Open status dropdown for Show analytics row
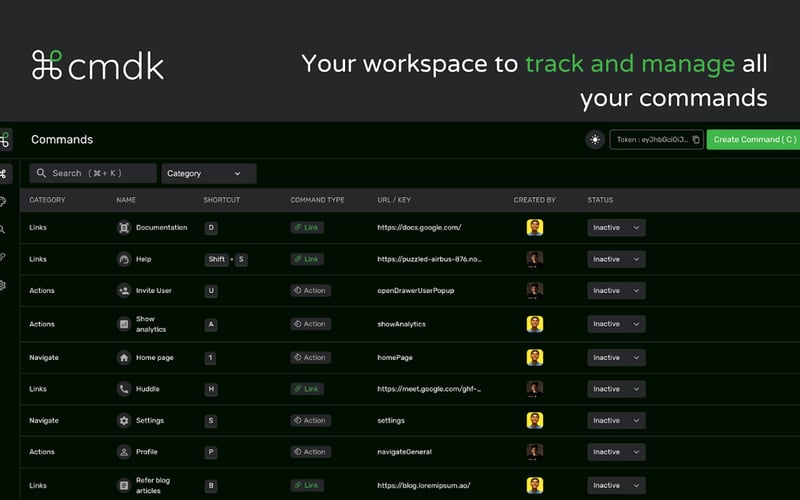The height and width of the screenshot is (500, 800). click(616, 324)
